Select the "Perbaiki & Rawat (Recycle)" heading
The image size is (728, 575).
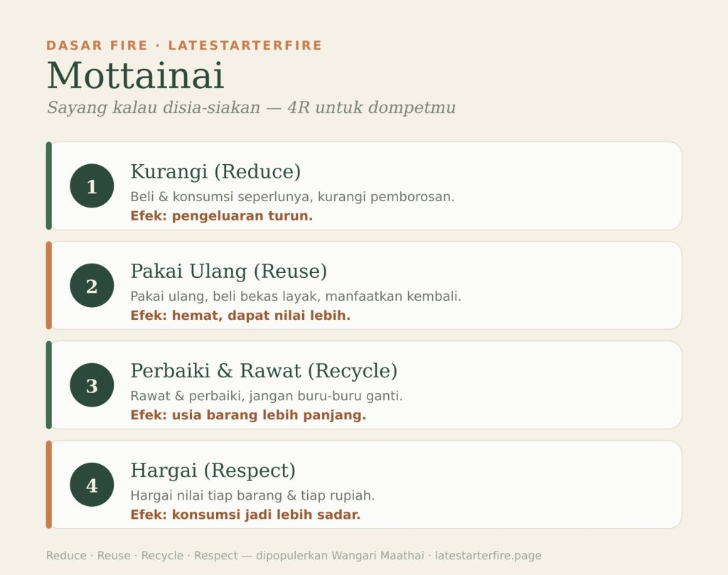tap(264, 371)
